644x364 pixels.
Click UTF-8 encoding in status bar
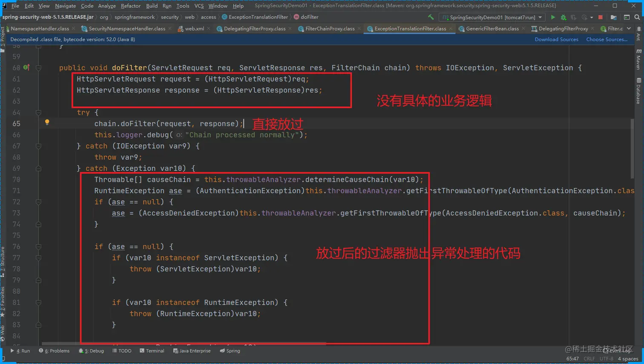pos(606,359)
